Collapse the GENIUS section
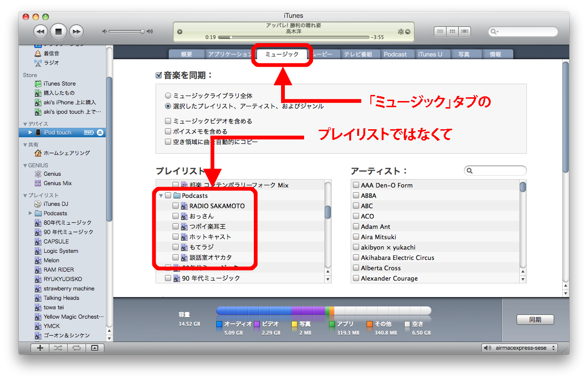The image size is (588, 376). (x=25, y=165)
